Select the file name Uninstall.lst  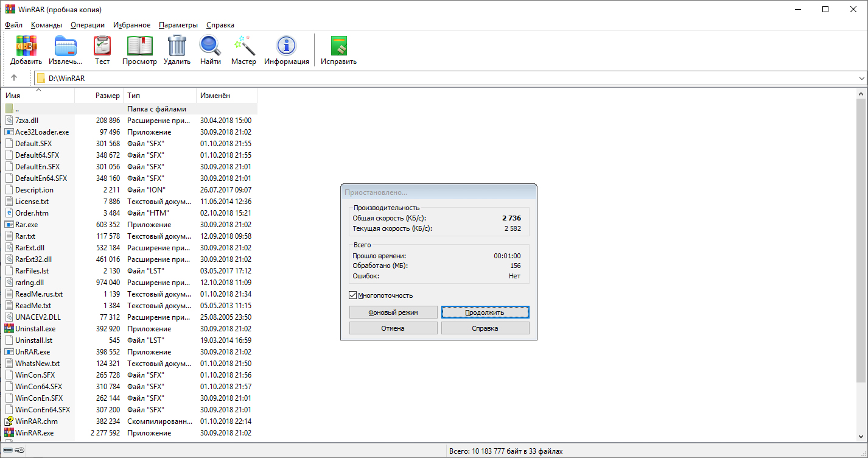pos(34,340)
